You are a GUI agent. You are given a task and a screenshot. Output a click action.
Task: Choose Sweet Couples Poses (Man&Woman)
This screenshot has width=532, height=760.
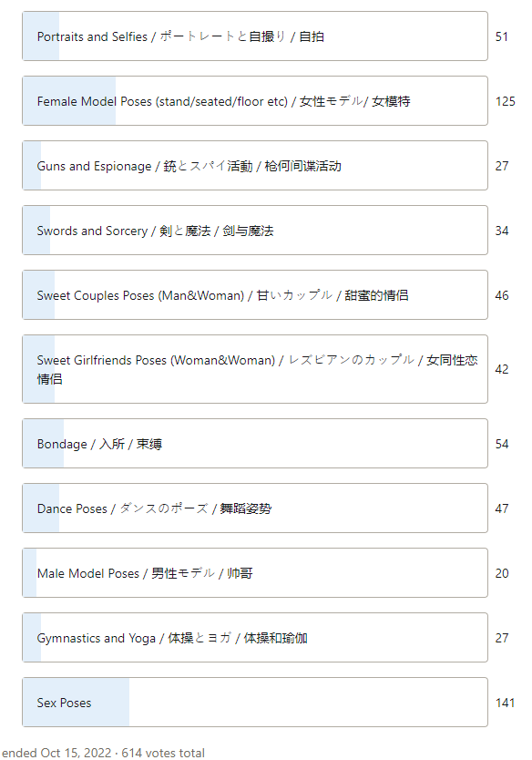point(255,295)
